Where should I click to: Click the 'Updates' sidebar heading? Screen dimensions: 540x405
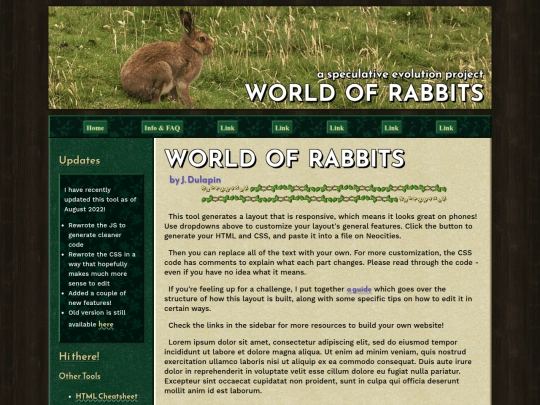80,160
